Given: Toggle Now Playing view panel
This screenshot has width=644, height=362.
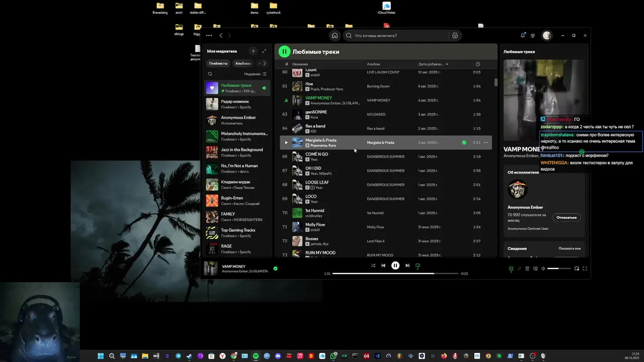Looking at the screenshot, I should pyautogui.click(x=511, y=268).
